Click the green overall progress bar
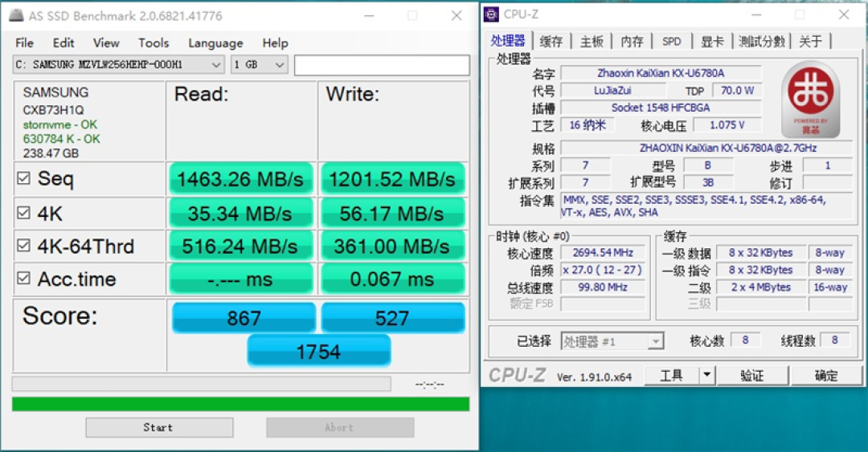This screenshot has width=868, height=452. point(241,404)
